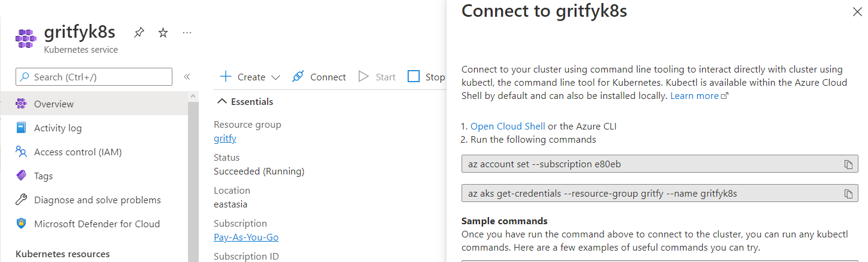
Task: Copy the az account set command
Action: (848, 164)
